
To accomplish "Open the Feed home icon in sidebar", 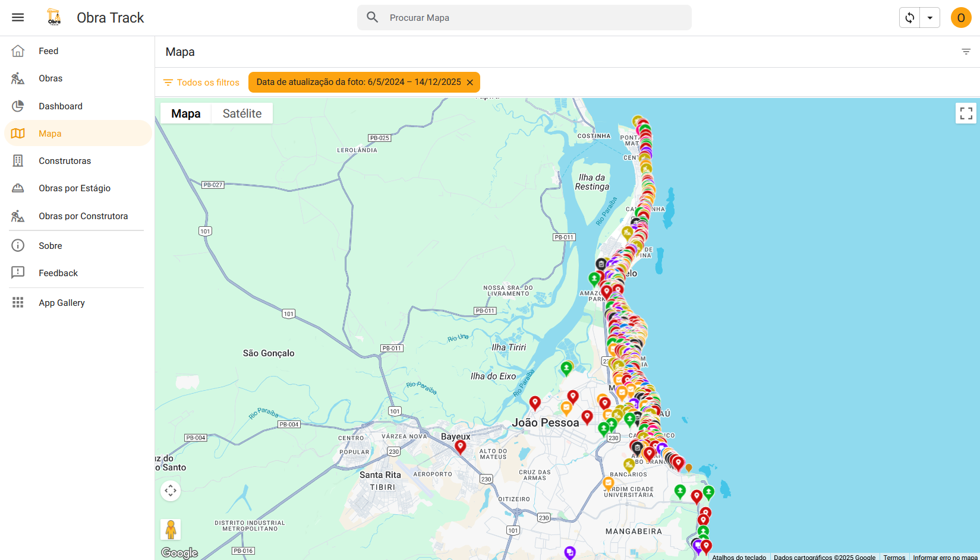I will [x=18, y=50].
